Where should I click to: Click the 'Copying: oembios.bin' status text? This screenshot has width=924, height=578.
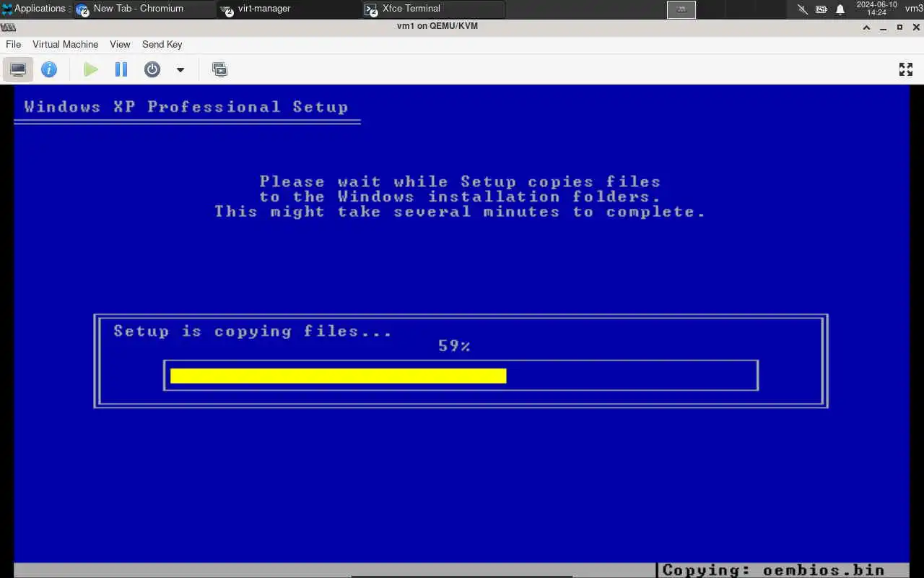point(773,570)
